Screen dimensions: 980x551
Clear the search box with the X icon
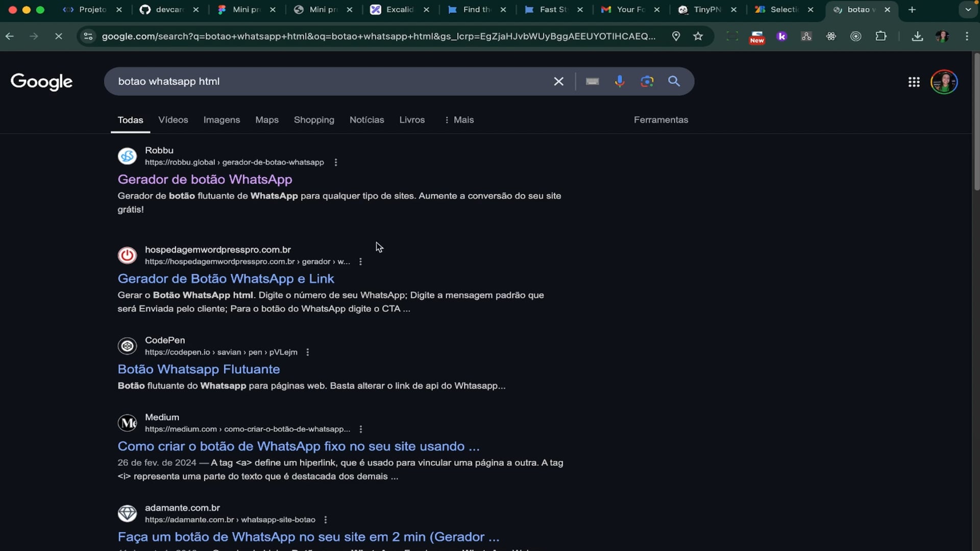[x=559, y=82]
